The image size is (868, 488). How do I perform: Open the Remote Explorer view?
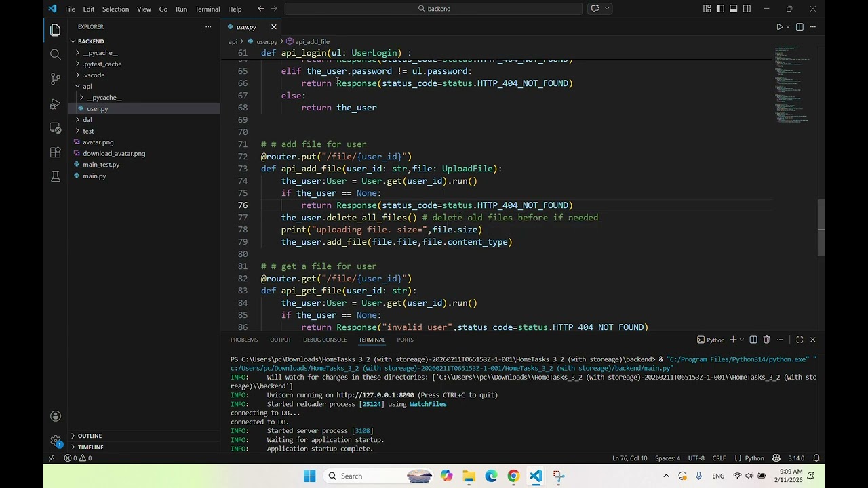[x=56, y=128]
